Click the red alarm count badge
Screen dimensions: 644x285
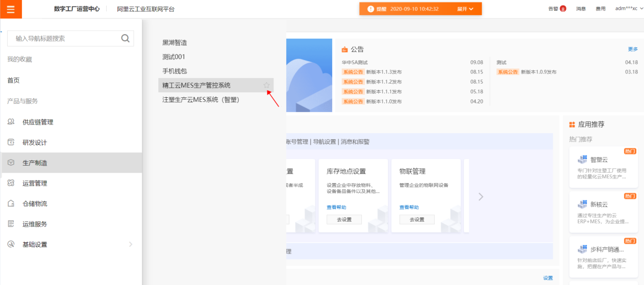pos(563,9)
